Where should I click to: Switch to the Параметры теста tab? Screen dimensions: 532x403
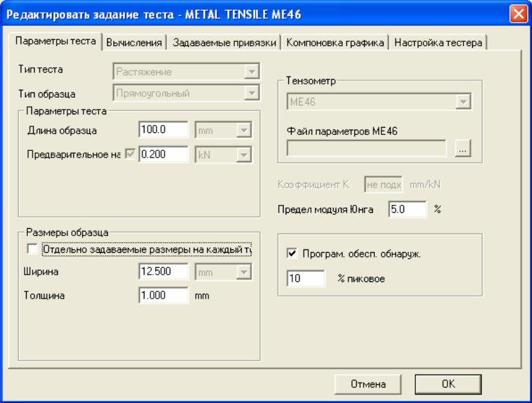[x=56, y=41]
